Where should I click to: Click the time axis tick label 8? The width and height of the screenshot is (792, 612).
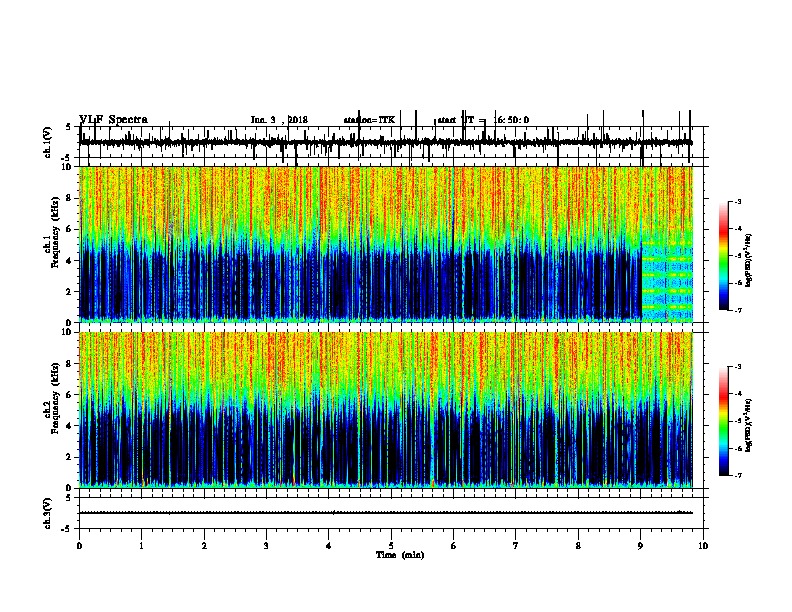point(578,546)
